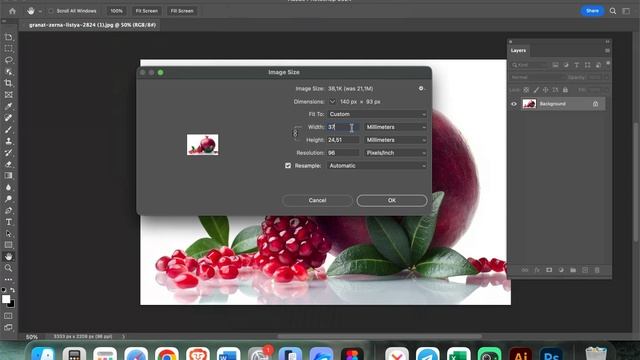Select the Clone Stamp tool

9,141
